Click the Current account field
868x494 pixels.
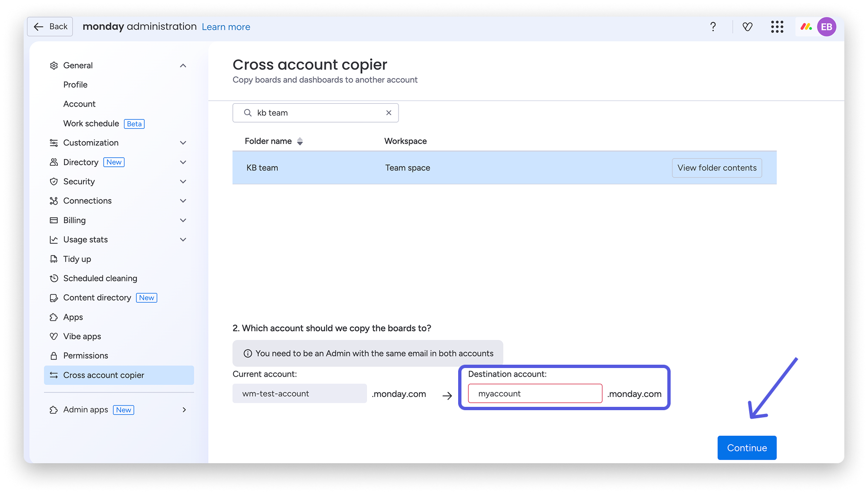(x=300, y=394)
